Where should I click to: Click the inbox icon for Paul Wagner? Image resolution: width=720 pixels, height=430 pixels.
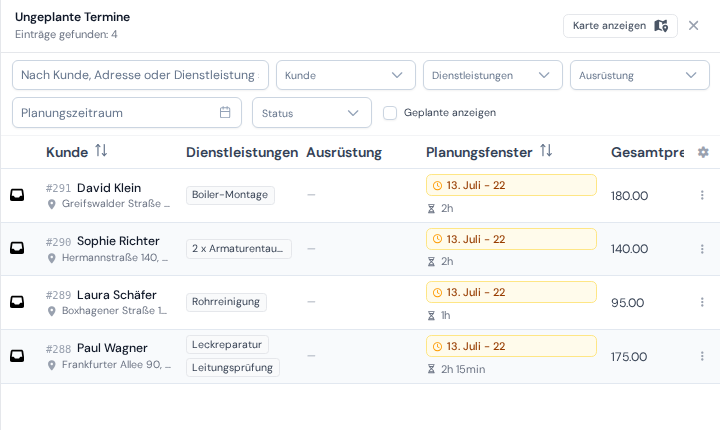pos(17,356)
